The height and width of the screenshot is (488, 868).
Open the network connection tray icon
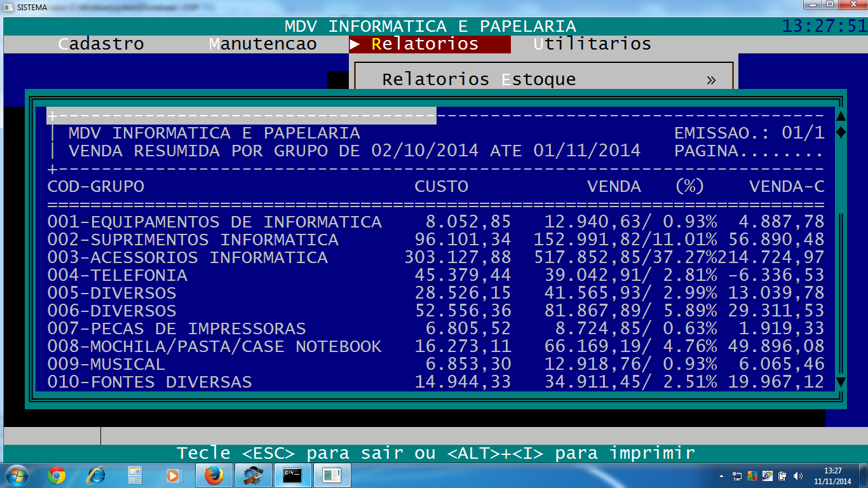tap(737, 475)
